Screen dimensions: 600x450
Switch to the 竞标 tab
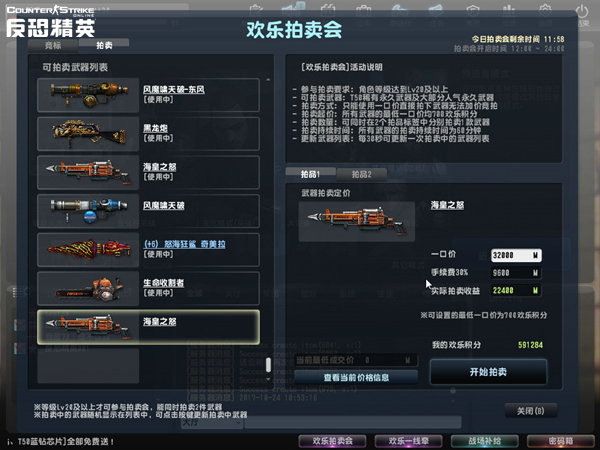pyautogui.click(x=53, y=46)
